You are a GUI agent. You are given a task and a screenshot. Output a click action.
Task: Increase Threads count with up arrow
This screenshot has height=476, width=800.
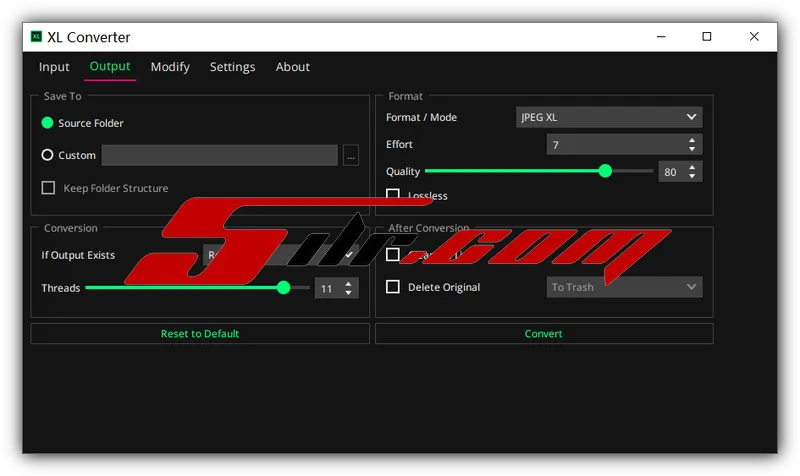(x=348, y=284)
